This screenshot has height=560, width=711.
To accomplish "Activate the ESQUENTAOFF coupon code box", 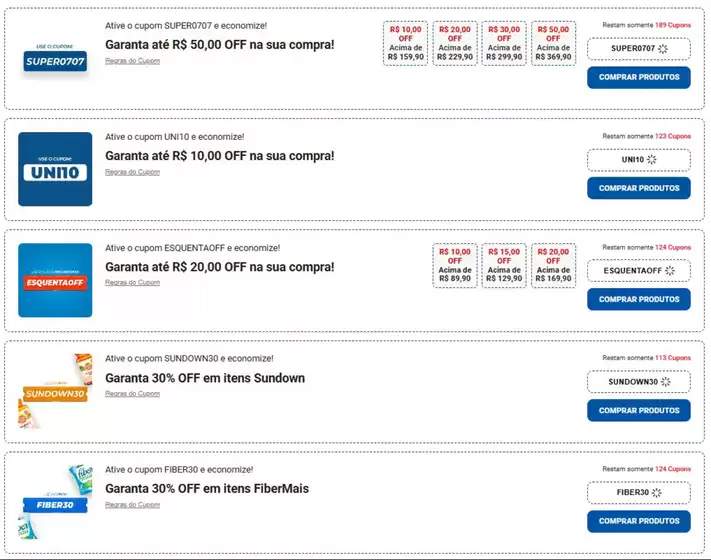I will click(x=639, y=271).
